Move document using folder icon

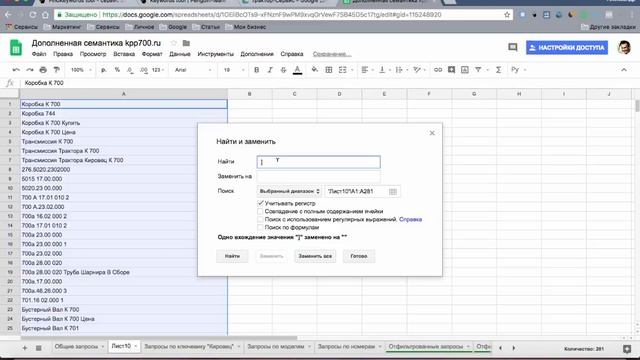tap(186, 43)
